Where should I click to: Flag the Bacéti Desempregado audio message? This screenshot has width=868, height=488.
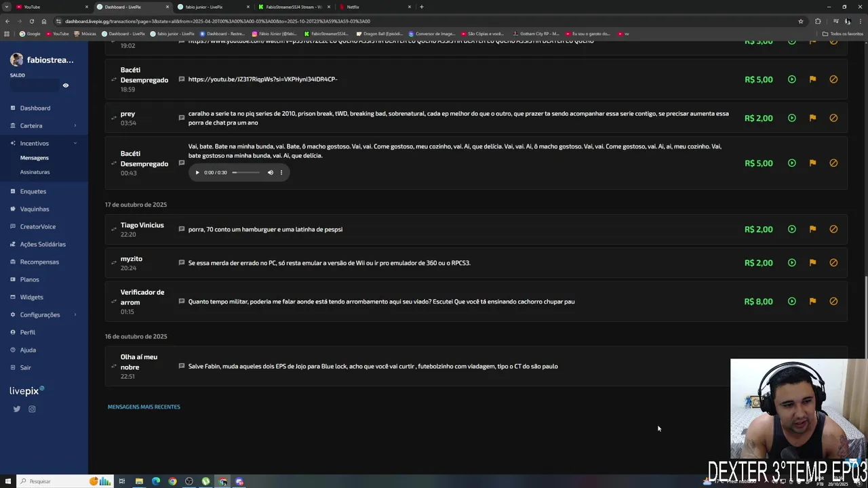pos(812,163)
